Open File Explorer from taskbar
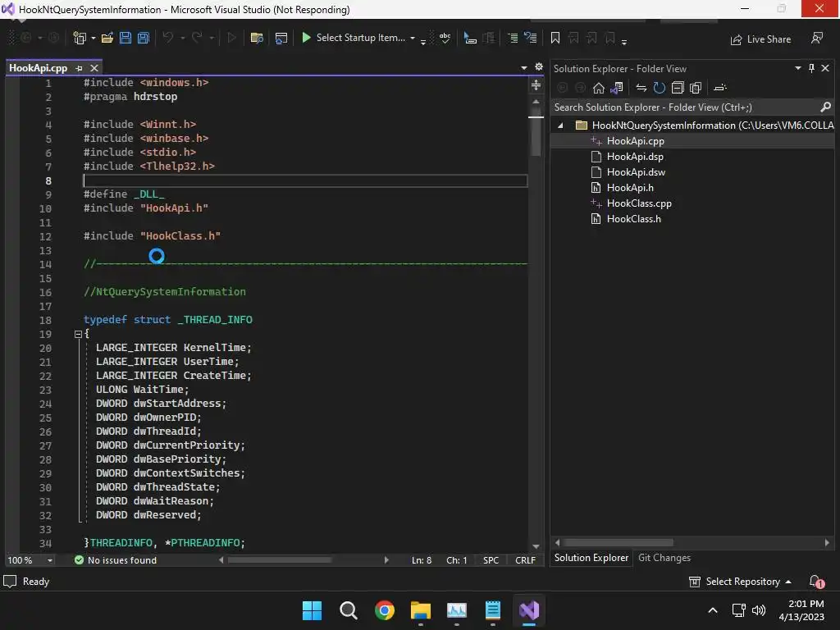This screenshot has height=630, width=840. [x=421, y=610]
